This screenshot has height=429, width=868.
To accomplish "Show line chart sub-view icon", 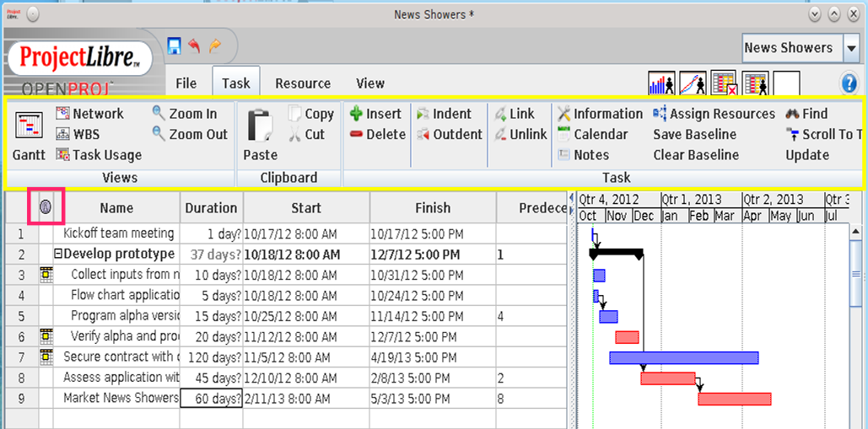I will pyautogui.click(x=693, y=83).
